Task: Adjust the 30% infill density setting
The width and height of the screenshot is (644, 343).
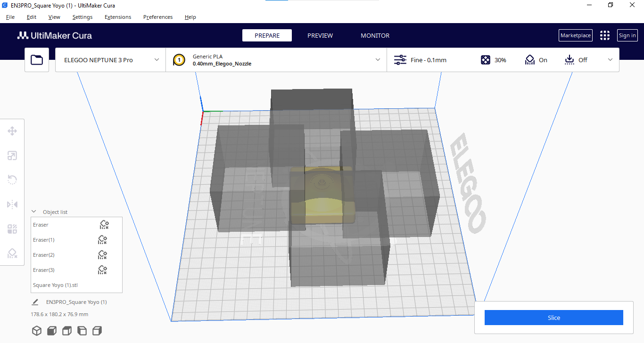Action: [x=493, y=60]
